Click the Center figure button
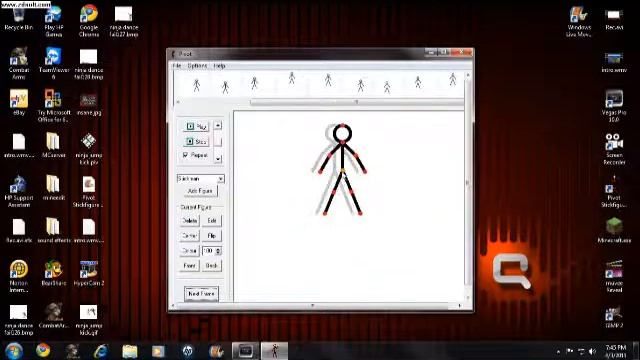This screenshot has height=360, width=640. coord(189,236)
